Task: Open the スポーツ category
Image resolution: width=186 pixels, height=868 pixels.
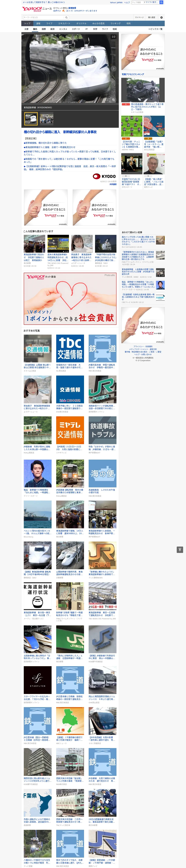Action: click(76, 29)
